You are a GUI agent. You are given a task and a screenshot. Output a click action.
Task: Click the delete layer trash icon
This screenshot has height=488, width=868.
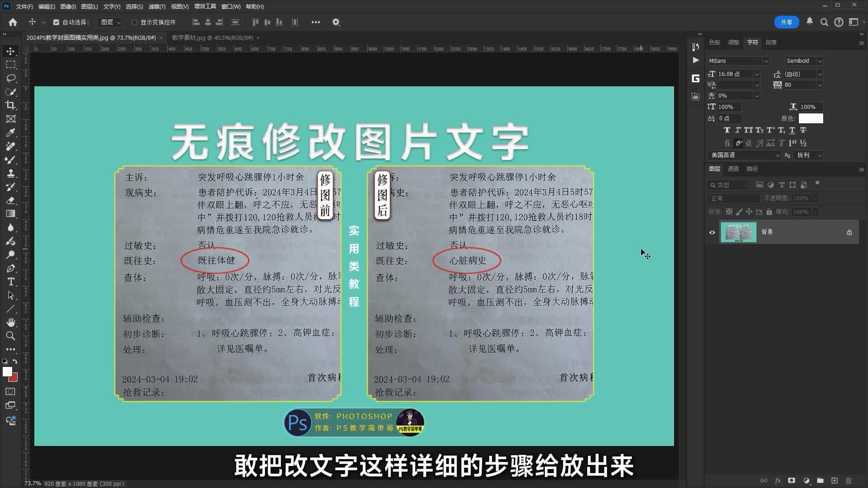(x=849, y=480)
